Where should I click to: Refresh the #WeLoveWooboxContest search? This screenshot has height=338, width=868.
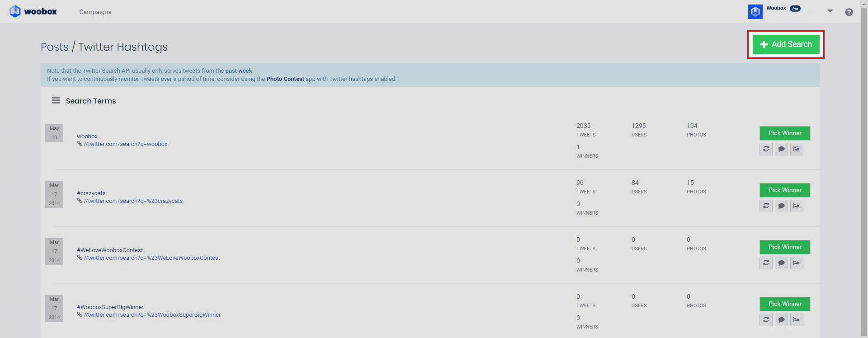click(x=766, y=263)
